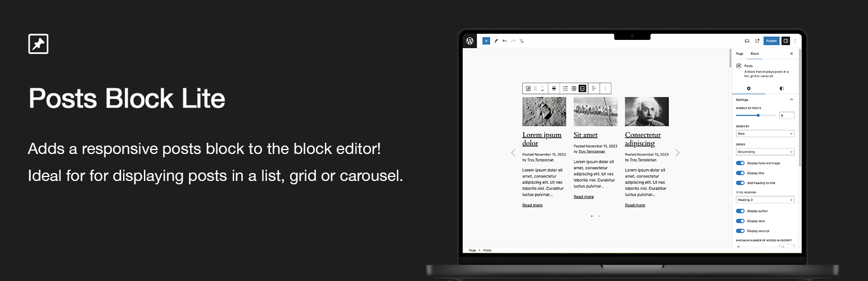Click the Number of Posts value field

pyautogui.click(x=786, y=115)
